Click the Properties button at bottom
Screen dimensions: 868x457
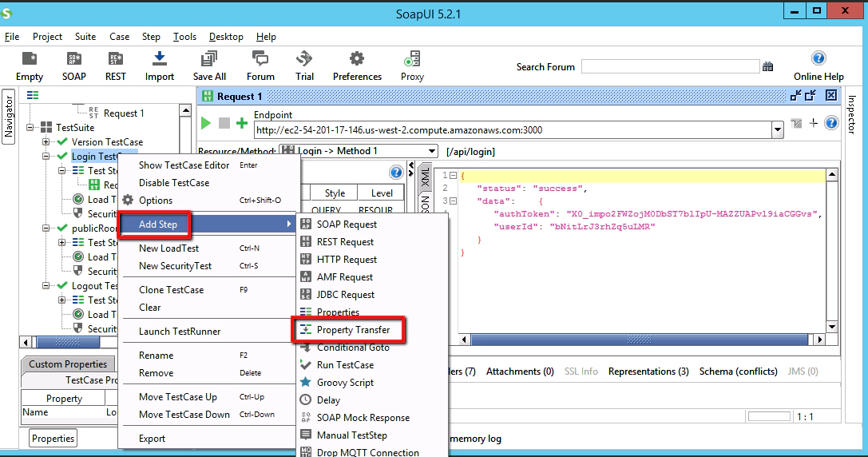click(x=54, y=438)
